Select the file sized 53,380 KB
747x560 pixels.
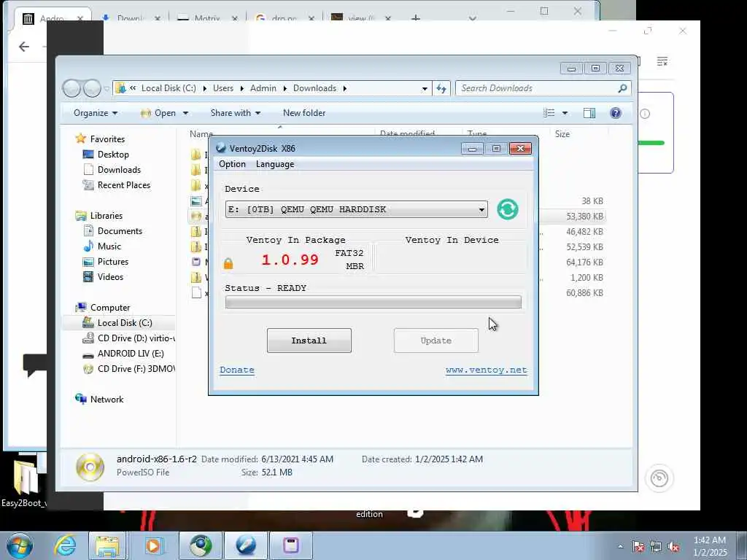(584, 216)
